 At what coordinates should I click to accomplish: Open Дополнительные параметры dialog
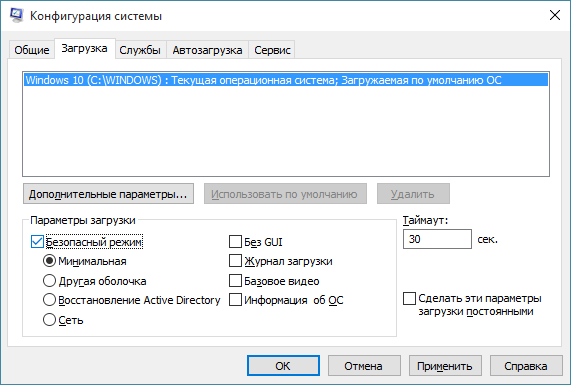[108, 194]
